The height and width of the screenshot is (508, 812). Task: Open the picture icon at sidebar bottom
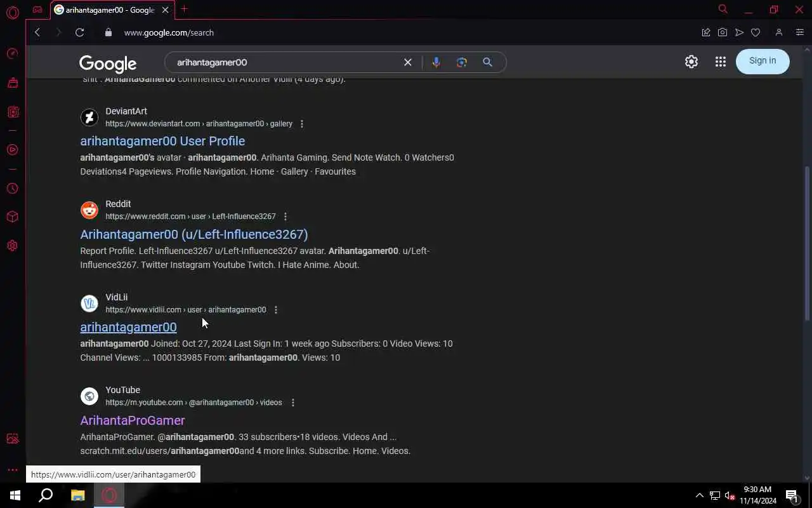[x=12, y=439]
